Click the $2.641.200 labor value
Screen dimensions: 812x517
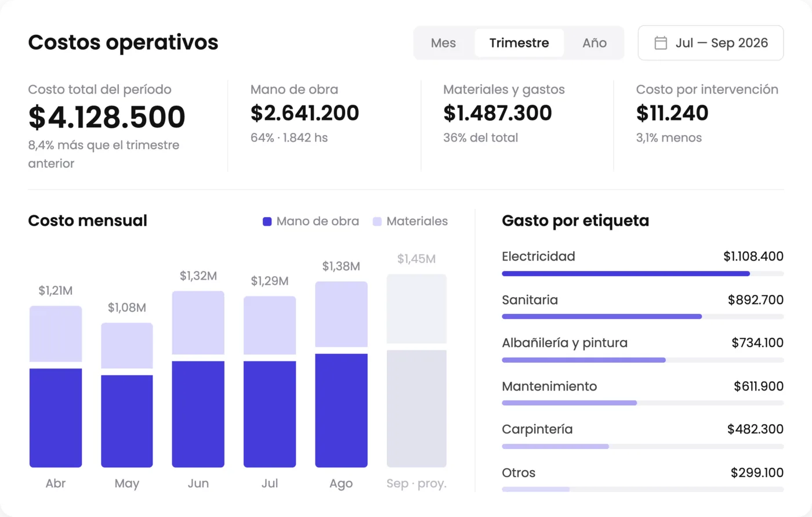304,113
